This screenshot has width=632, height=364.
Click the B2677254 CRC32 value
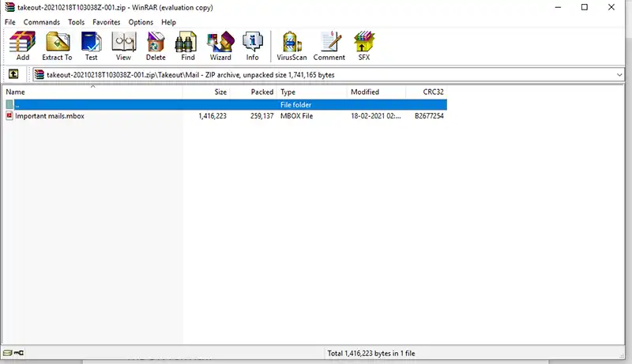[x=429, y=116]
